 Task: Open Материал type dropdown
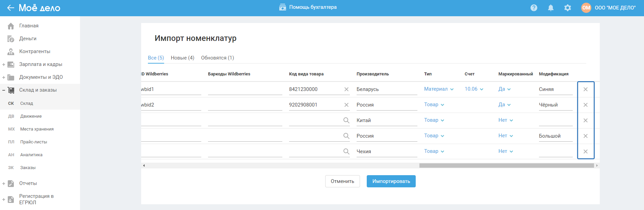pyautogui.click(x=439, y=89)
